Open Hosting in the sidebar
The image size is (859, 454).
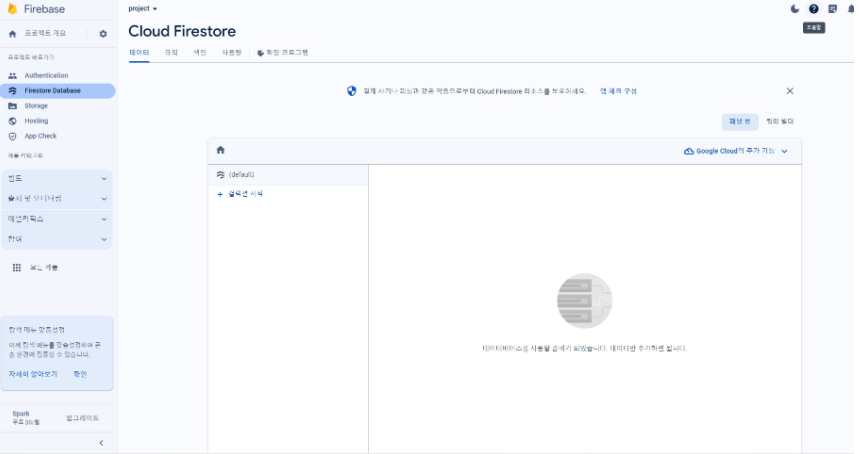36,121
